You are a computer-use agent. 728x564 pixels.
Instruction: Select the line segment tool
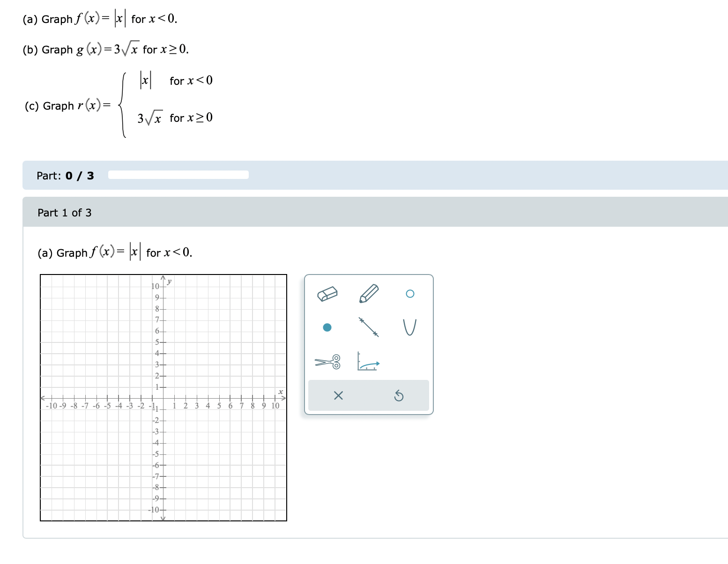pos(368,327)
